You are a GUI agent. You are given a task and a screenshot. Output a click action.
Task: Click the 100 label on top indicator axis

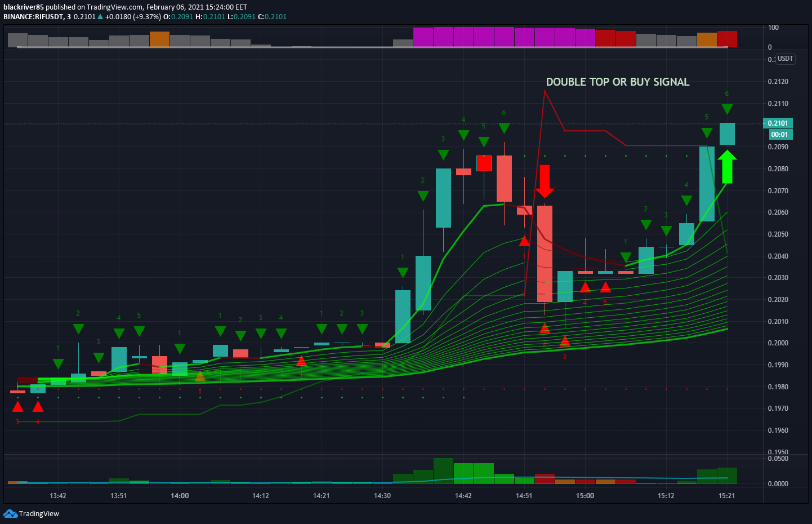[773, 28]
